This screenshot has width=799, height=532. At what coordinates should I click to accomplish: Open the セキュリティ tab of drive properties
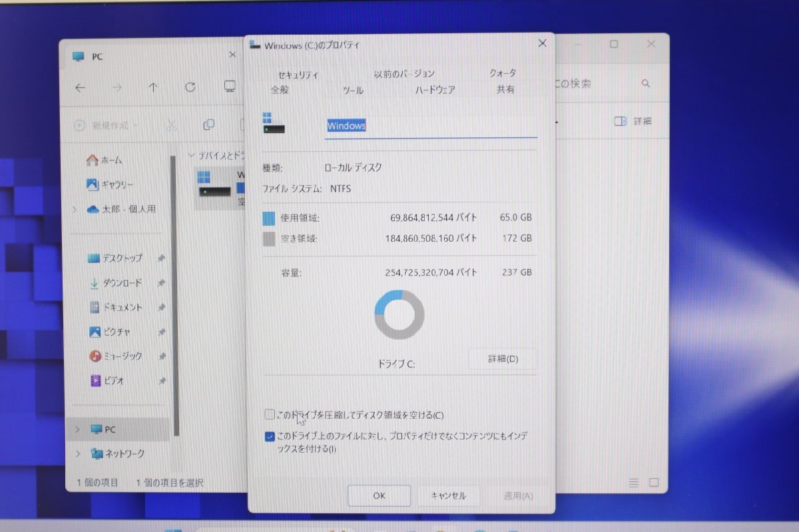pyautogui.click(x=298, y=74)
